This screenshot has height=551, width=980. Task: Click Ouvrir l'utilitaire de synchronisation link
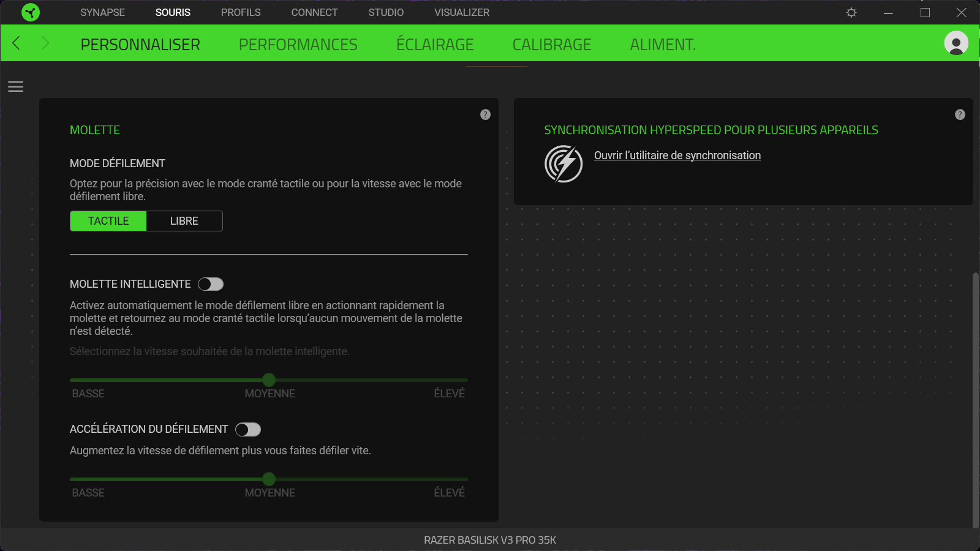pyautogui.click(x=677, y=156)
